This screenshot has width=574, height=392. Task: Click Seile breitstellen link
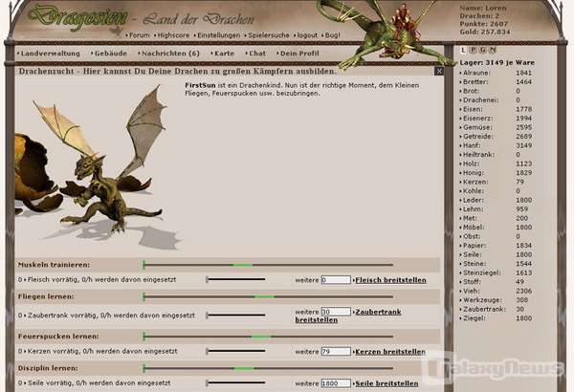click(x=386, y=383)
